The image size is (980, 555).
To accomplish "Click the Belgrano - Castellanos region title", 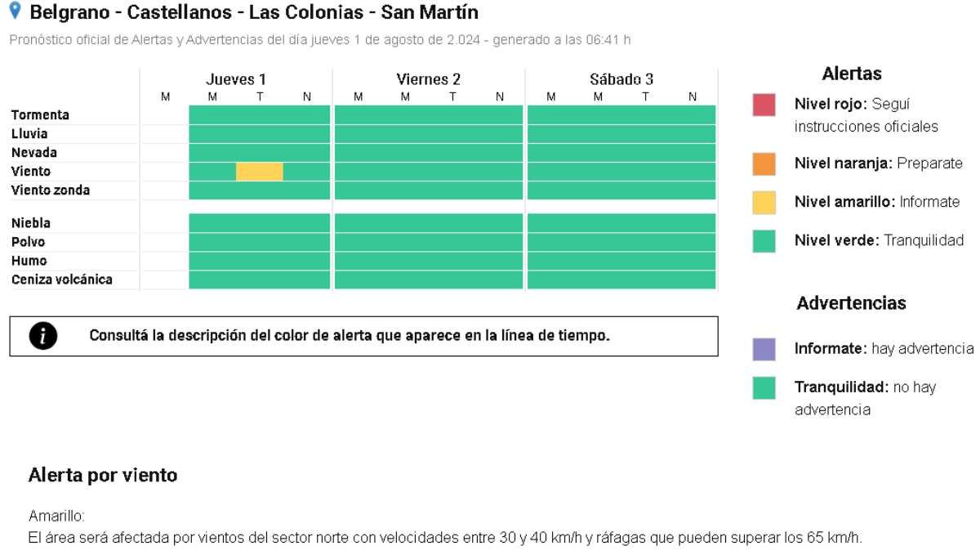I will 253,13.
